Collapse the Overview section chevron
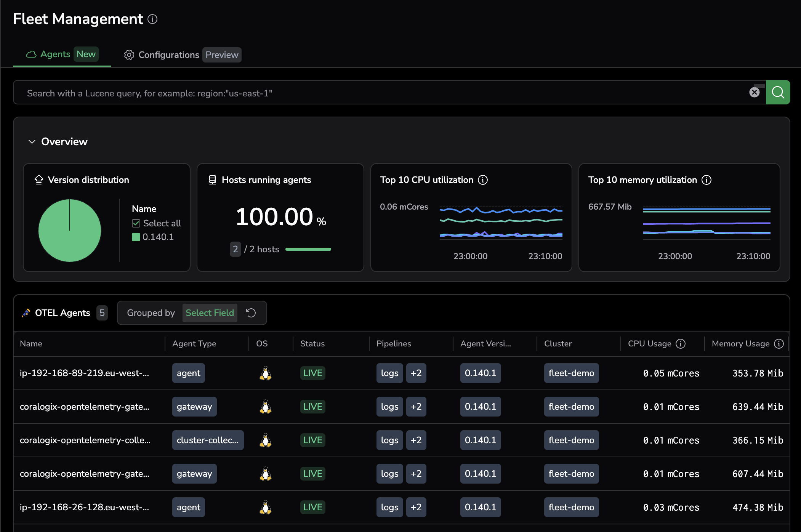 coord(32,142)
